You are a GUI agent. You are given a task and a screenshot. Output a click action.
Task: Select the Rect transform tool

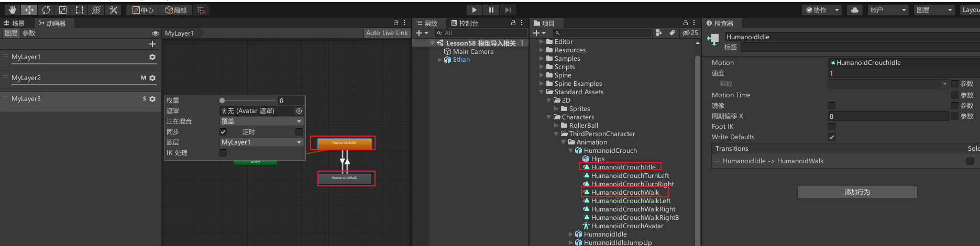click(x=80, y=10)
